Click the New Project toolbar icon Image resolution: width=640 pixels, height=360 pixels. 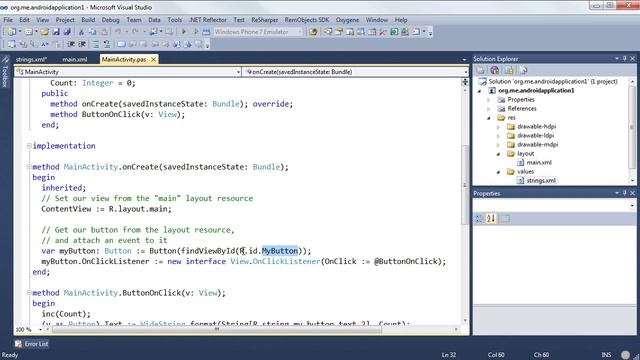coord(12,31)
